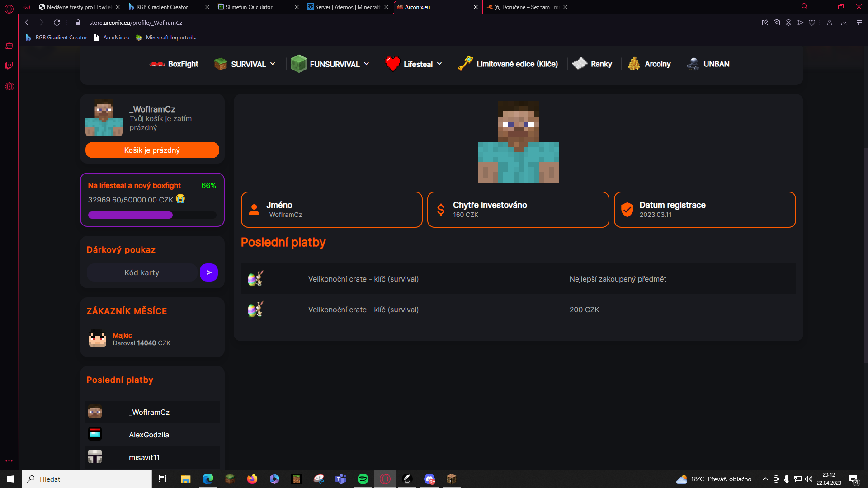Click the donation goal progress bar

152,215
